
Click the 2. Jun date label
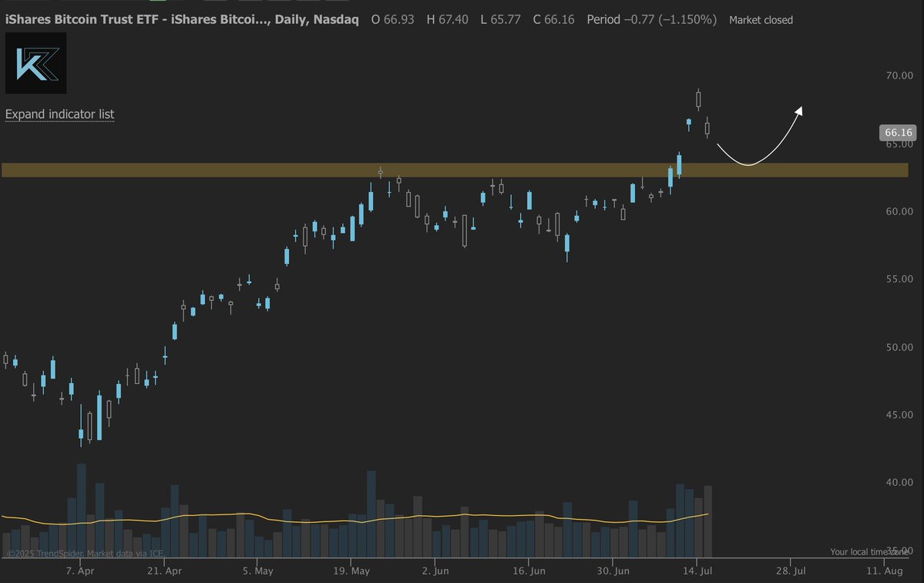click(435, 571)
